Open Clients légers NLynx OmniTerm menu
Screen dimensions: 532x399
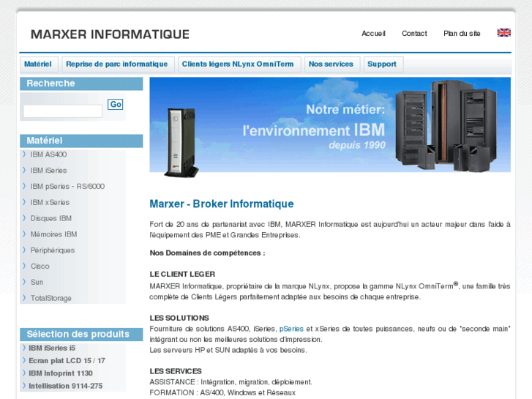coord(238,64)
